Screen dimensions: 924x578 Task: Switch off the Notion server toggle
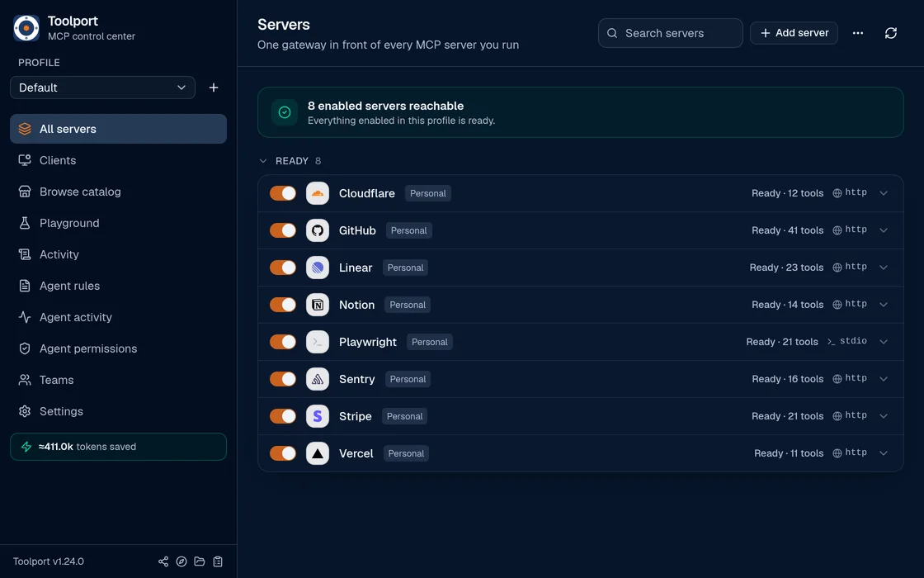pyautogui.click(x=283, y=305)
